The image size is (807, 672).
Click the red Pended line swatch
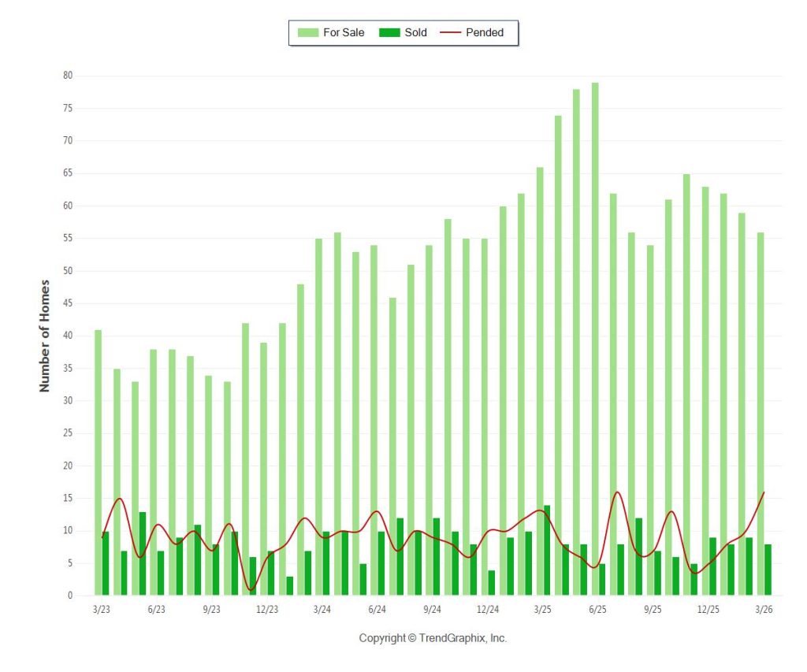click(x=450, y=32)
